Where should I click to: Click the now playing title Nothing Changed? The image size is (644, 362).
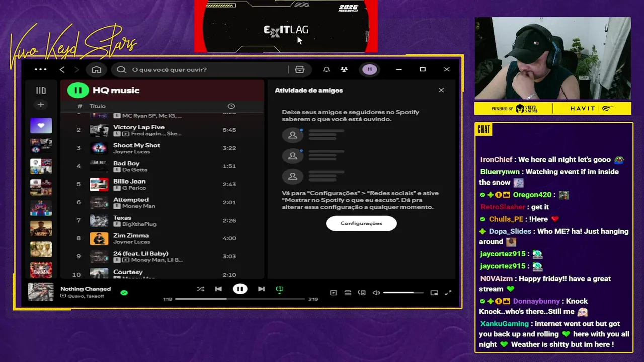86,289
